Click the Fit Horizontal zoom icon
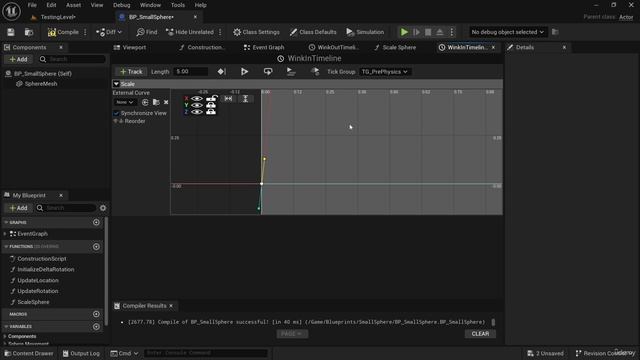640x360 pixels. (x=228, y=98)
